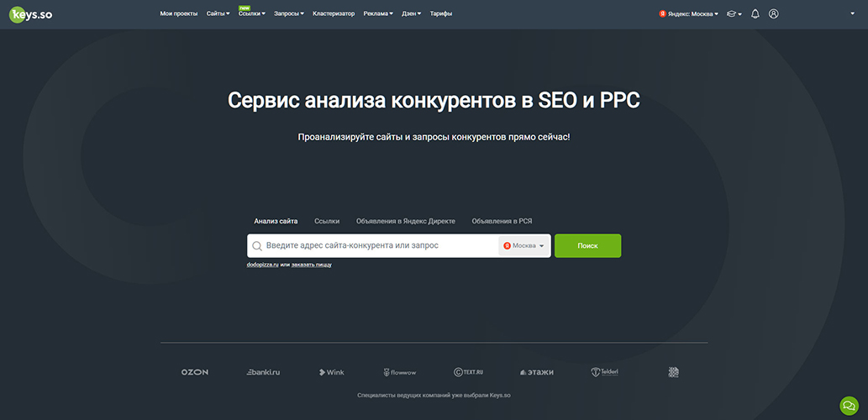Open the user account profile icon
Viewport: 868px width, 420px height.
[x=773, y=13]
